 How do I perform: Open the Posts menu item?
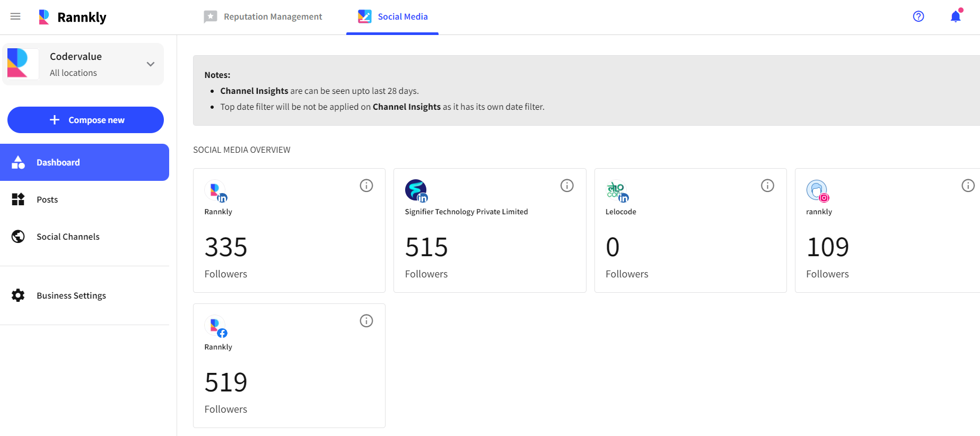(84, 199)
